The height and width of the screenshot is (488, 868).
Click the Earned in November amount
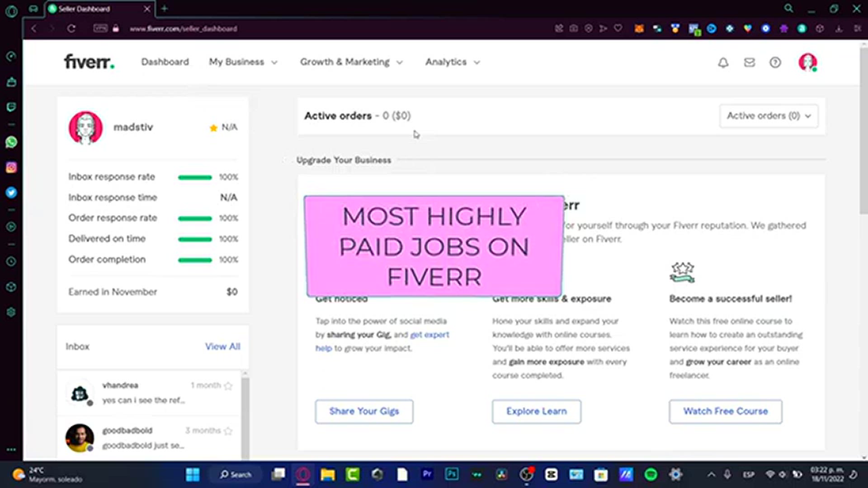[232, 292]
